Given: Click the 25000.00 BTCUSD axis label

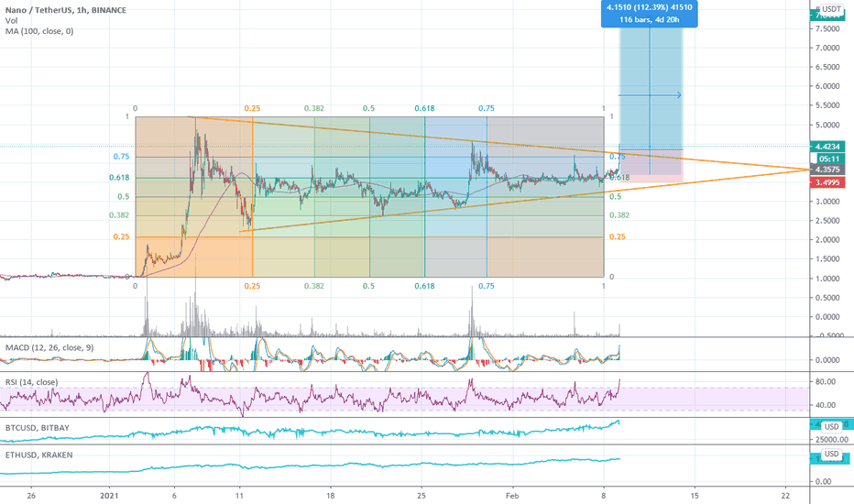Looking at the screenshot, I should point(832,440).
